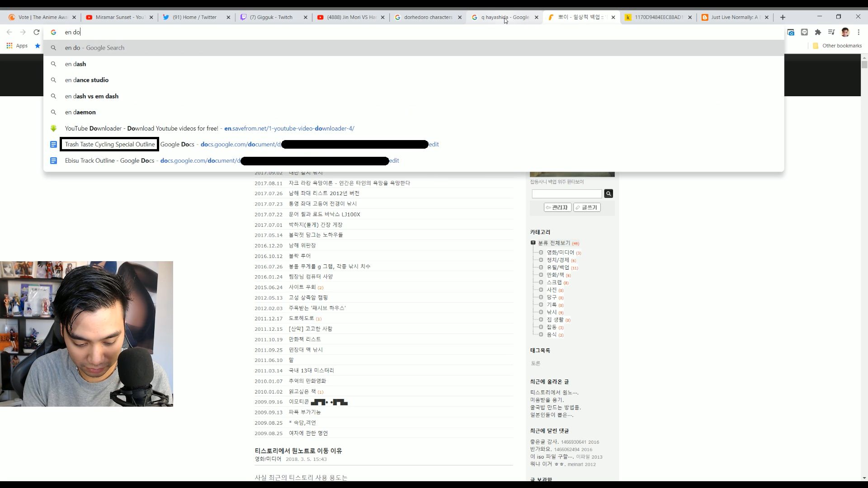868x488 pixels.
Task: Open the Extensions puzzle-piece menu
Action: point(818,32)
